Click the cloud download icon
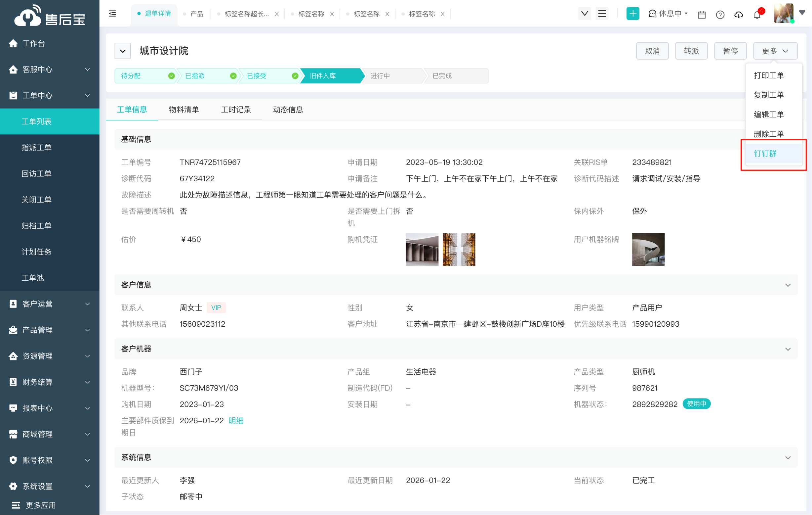Viewport: 812px width, 515px height. (x=739, y=15)
